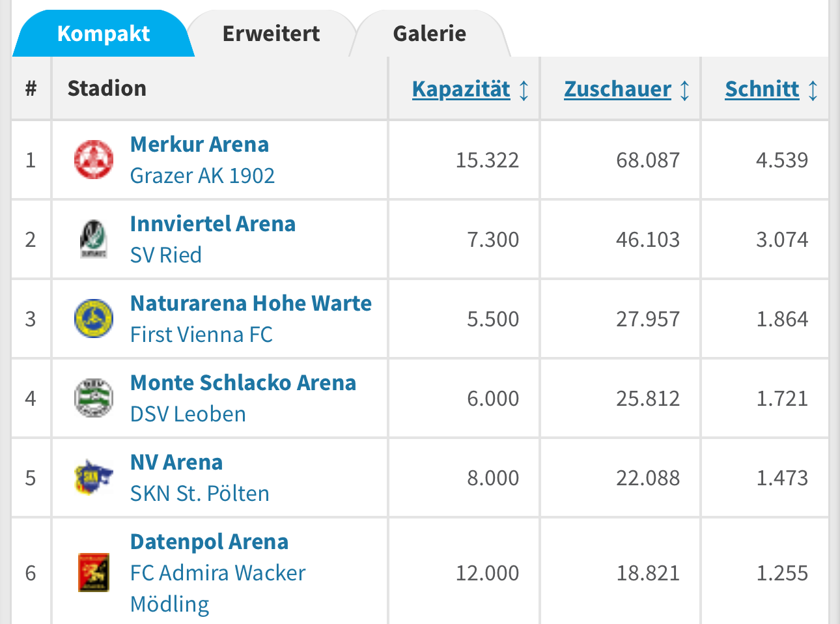Open the Monte Schlacko Arena link
Screen dimensions: 840x624
point(243,383)
